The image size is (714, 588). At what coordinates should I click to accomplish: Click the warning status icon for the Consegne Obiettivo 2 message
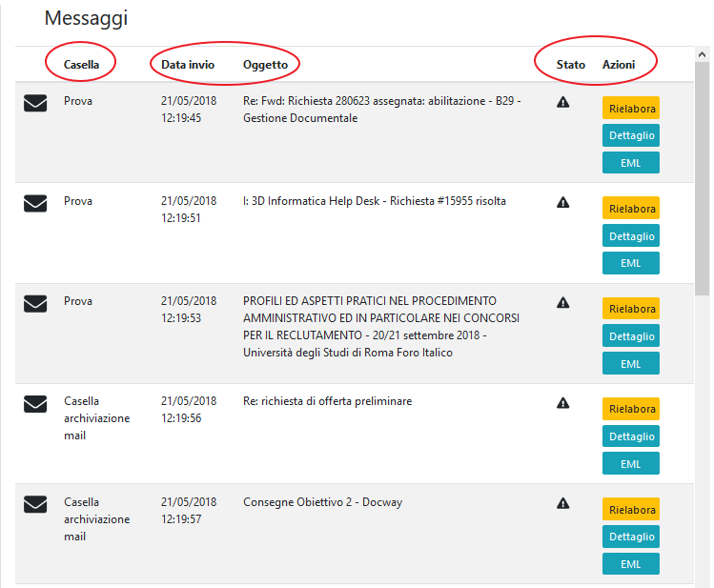[562, 503]
